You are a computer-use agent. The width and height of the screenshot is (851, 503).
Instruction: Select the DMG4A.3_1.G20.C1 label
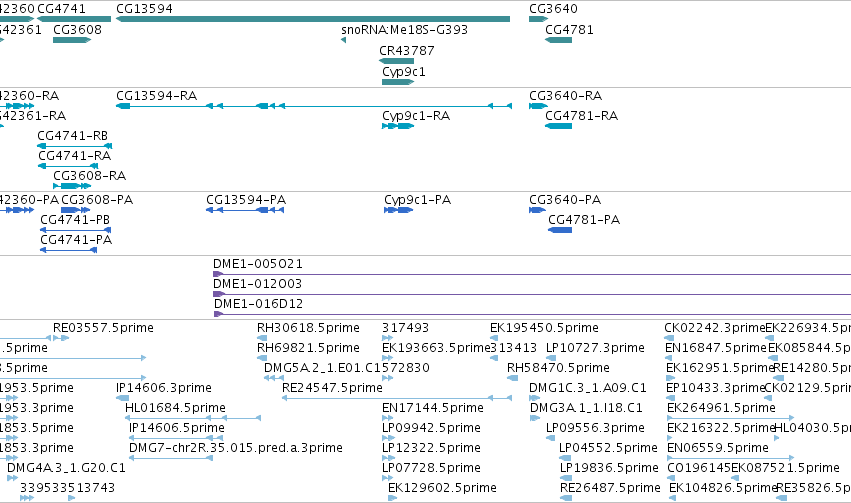[66, 468]
